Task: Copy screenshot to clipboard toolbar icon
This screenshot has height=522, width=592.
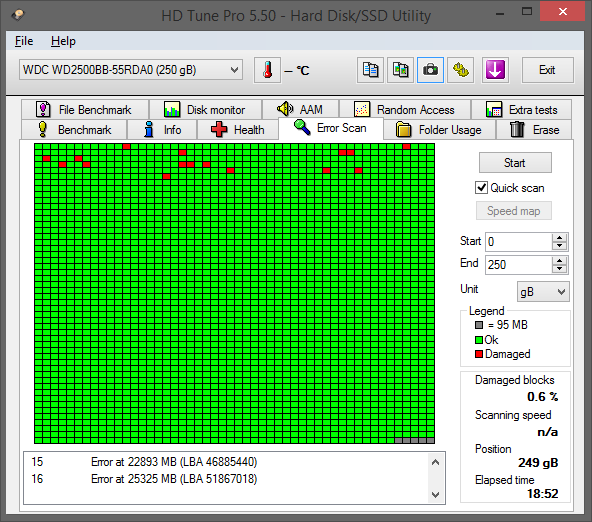Action: click(x=400, y=70)
